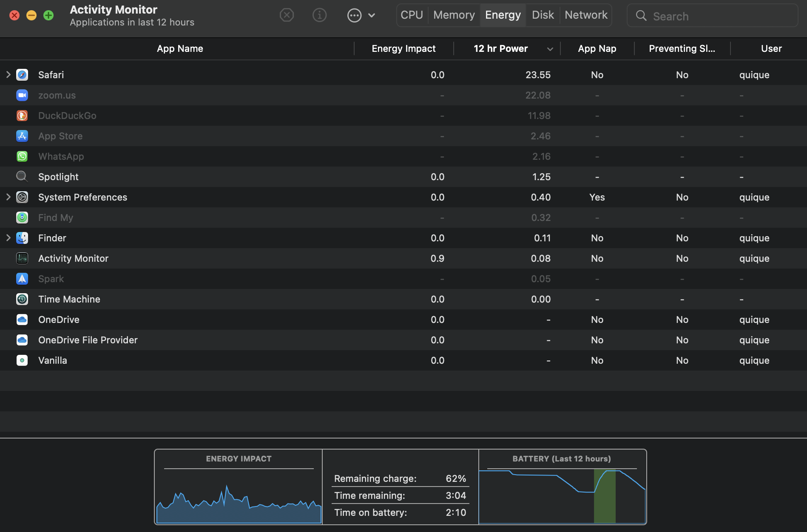Select the Vanilla row name
This screenshot has height=532, width=807.
click(x=53, y=360)
